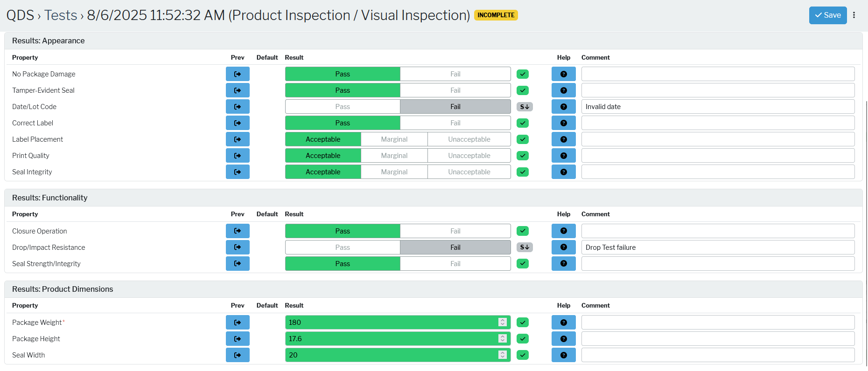868x371 pixels.
Task: Set Seal Integrity to Unacceptable
Action: pyautogui.click(x=469, y=172)
